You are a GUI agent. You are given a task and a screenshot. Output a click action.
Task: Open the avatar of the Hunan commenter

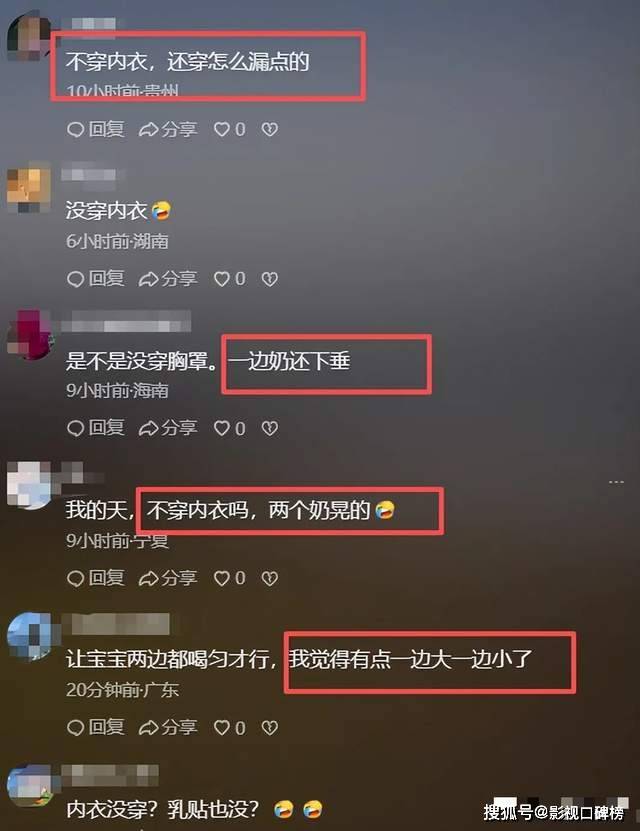[x=29, y=187]
